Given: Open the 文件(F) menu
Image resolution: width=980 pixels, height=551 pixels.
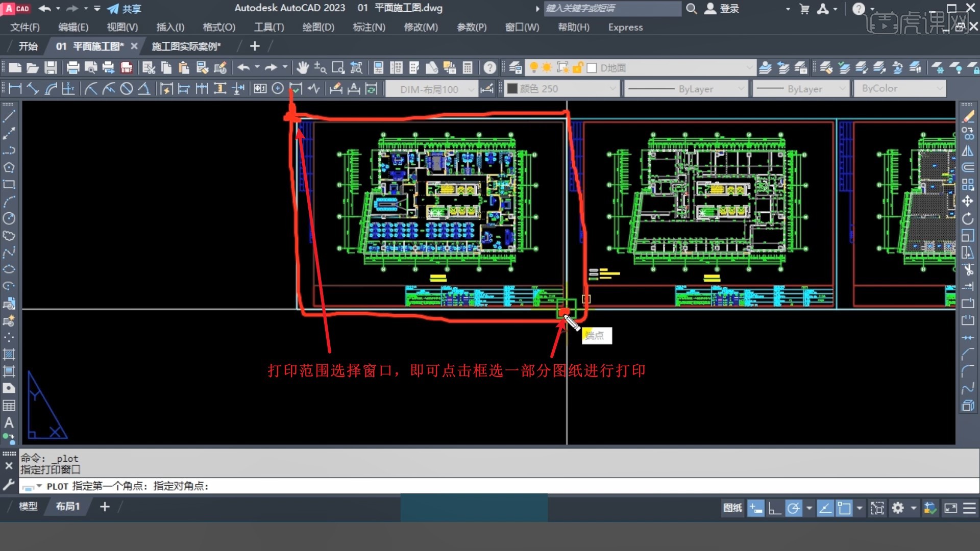Looking at the screenshot, I should pyautogui.click(x=25, y=27).
